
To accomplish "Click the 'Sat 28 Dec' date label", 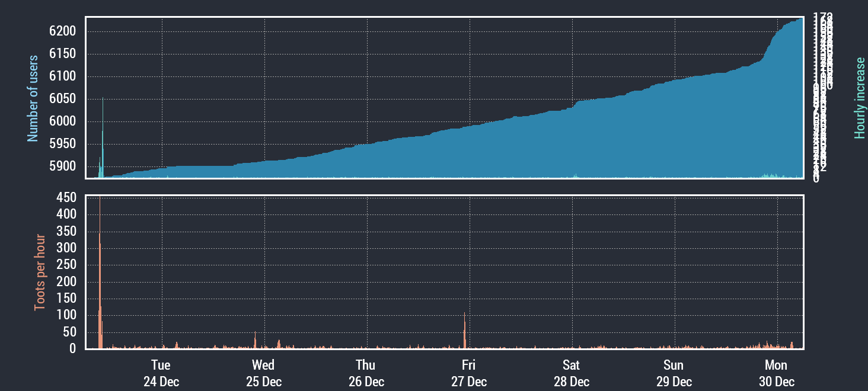I will [x=571, y=373].
